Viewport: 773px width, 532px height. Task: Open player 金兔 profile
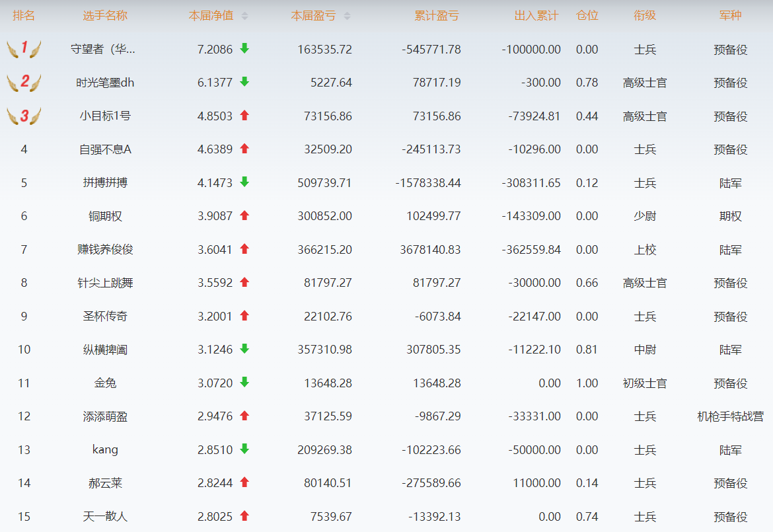(105, 383)
